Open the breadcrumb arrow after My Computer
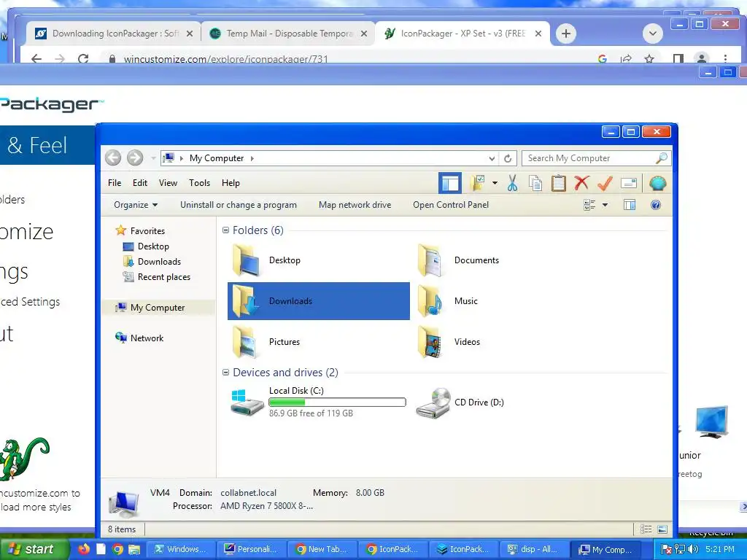Viewport: 747px width, 560px height. click(x=252, y=158)
